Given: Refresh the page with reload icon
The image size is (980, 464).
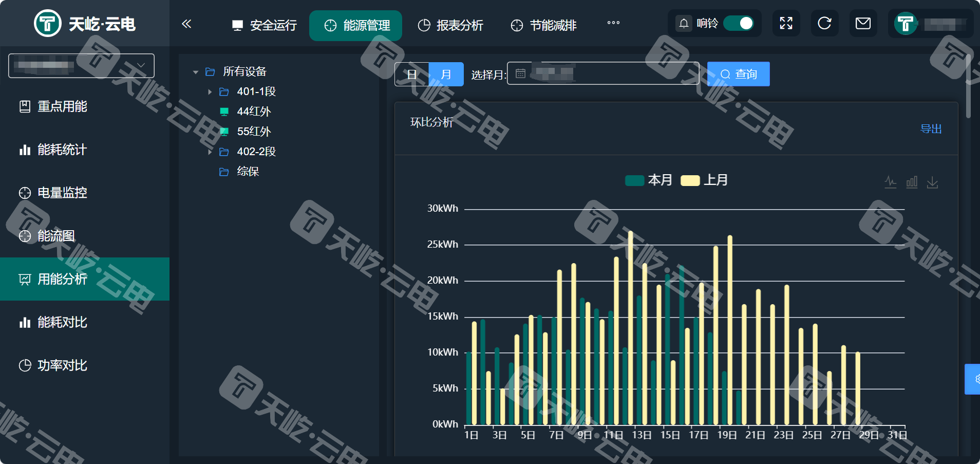Looking at the screenshot, I should tap(825, 23).
